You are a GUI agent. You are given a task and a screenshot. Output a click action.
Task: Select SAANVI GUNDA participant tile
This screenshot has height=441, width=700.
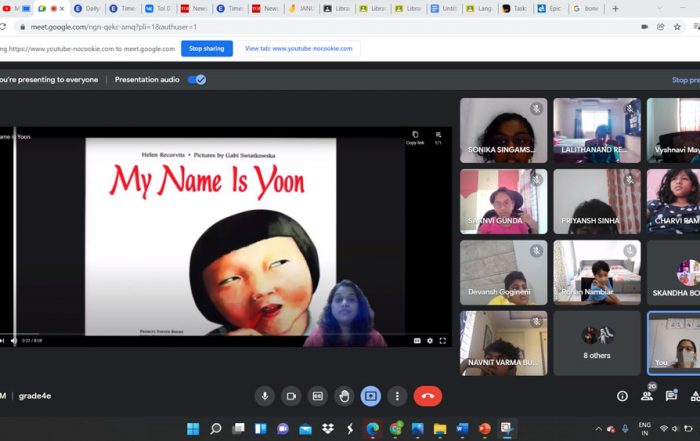504,201
